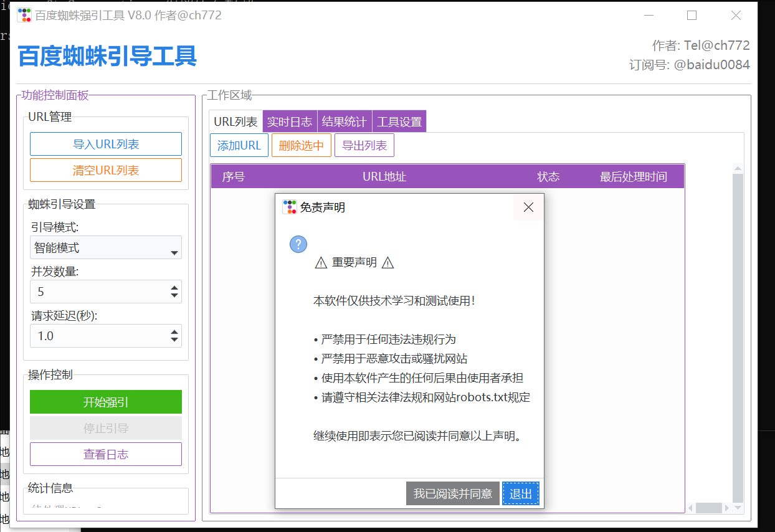The width and height of the screenshot is (775, 532).
Task: Click 继续使用即表示您已阅读并同意以上声明 text
Action: pyautogui.click(x=417, y=436)
